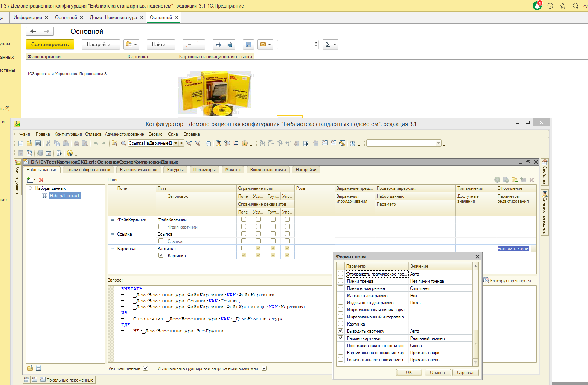Print the report with printer icon
The image size is (588, 385).
tap(218, 44)
